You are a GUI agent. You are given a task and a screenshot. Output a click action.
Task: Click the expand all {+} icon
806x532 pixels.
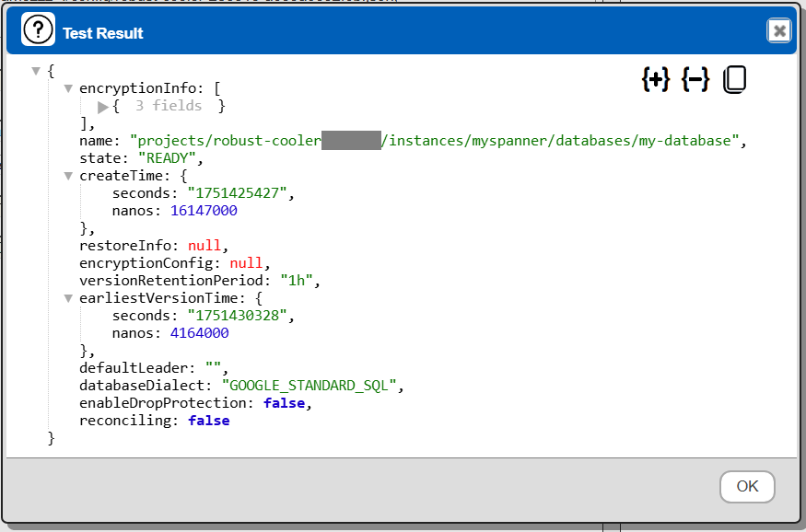point(655,80)
